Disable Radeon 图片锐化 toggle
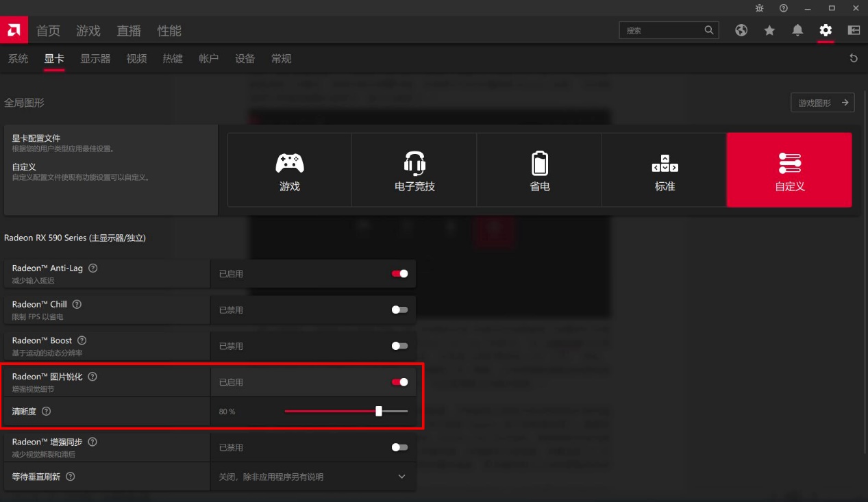 pyautogui.click(x=399, y=382)
